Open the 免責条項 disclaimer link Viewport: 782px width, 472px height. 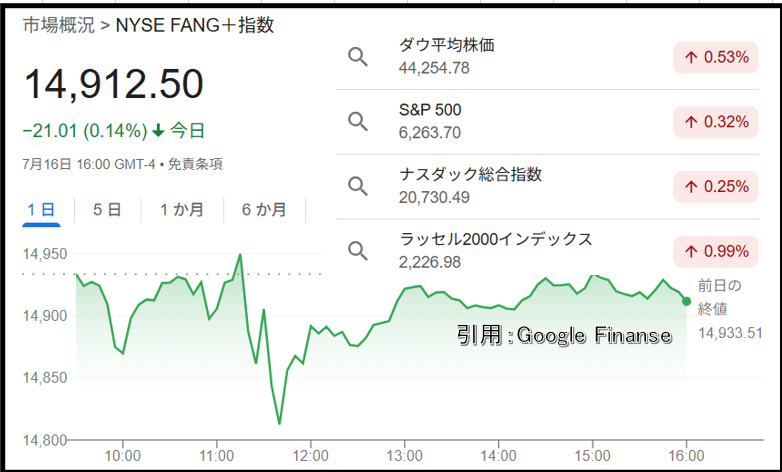[195, 164]
